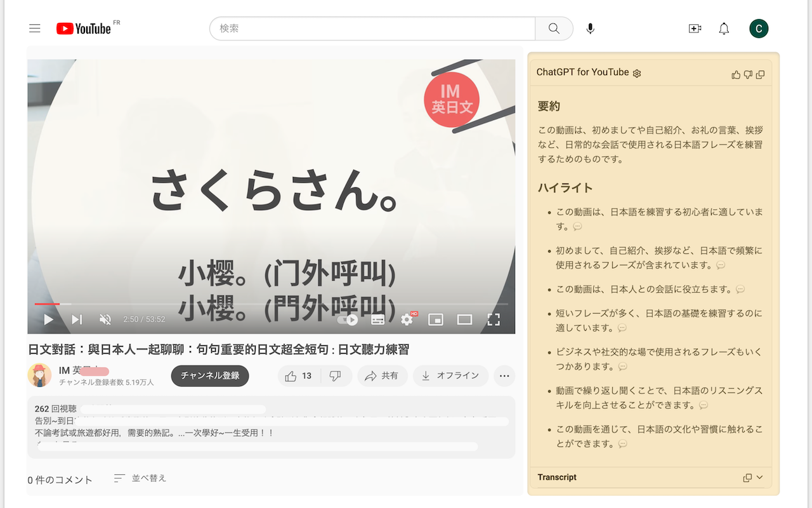The width and height of the screenshot is (812, 508).
Task: Click the 0 件のコメント count
Action: click(60, 480)
